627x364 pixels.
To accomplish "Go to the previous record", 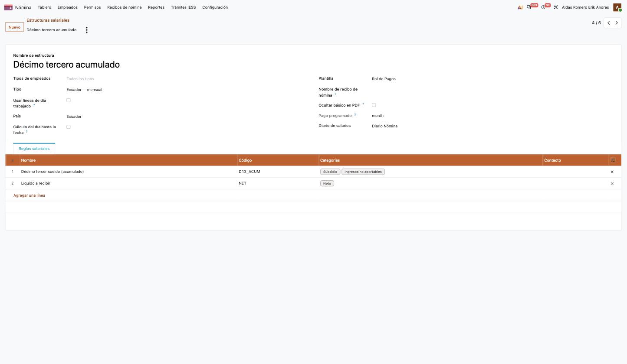I will (x=609, y=23).
